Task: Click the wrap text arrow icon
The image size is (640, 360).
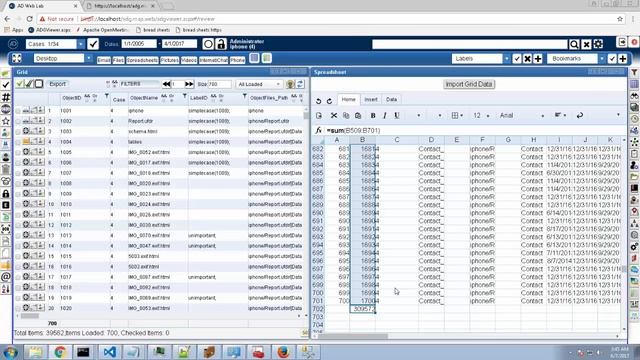Action: point(580,116)
